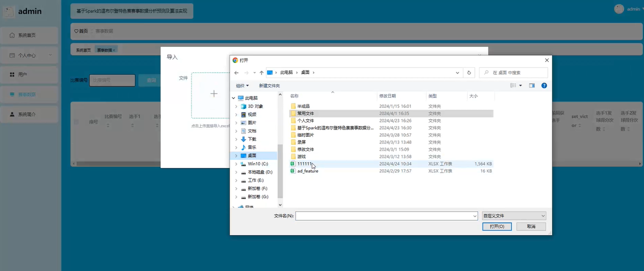Open the 自定义文件 file type dropdown
This screenshot has height=271, width=644.
point(514,216)
